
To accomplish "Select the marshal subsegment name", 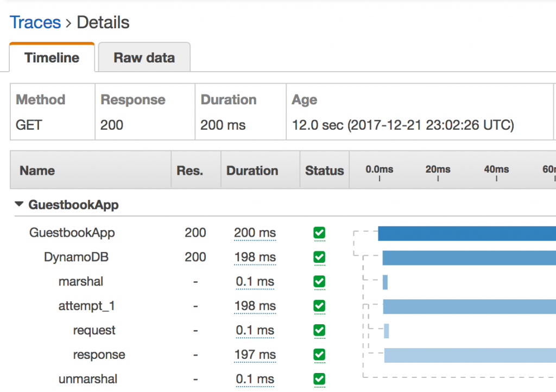I will 81,281.
